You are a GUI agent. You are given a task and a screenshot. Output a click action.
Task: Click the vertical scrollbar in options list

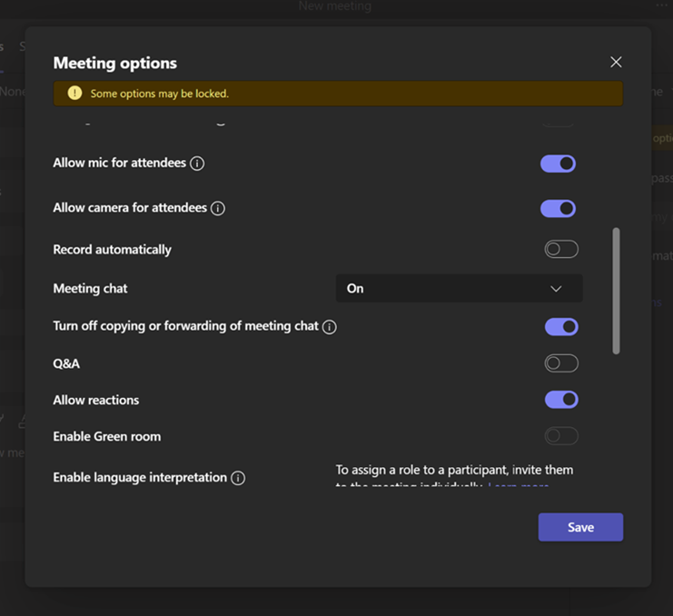click(x=617, y=291)
